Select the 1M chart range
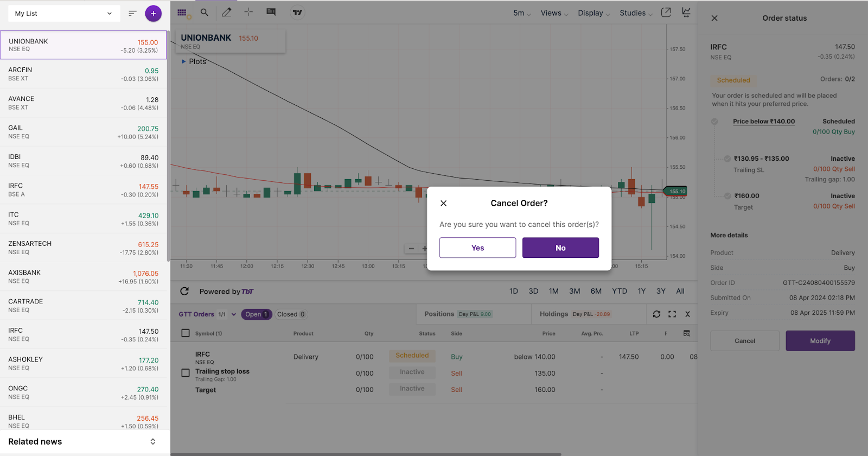The image size is (868, 456). (553, 292)
